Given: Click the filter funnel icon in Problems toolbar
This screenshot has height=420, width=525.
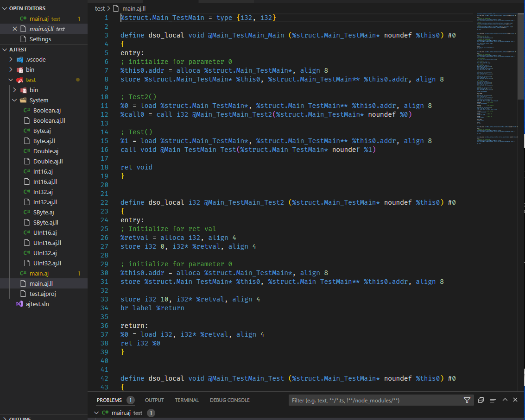Looking at the screenshot, I should tap(467, 400).
